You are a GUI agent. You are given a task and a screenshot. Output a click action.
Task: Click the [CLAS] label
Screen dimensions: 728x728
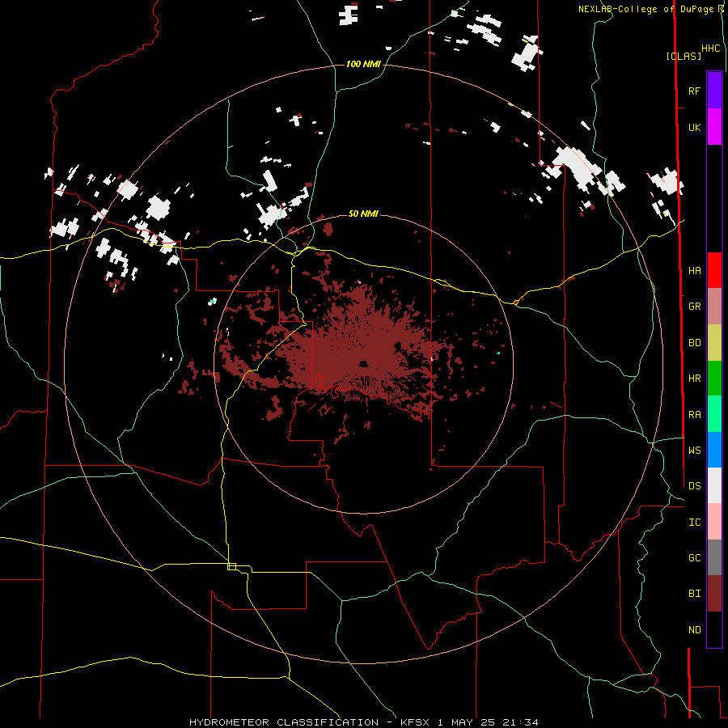point(684,56)
